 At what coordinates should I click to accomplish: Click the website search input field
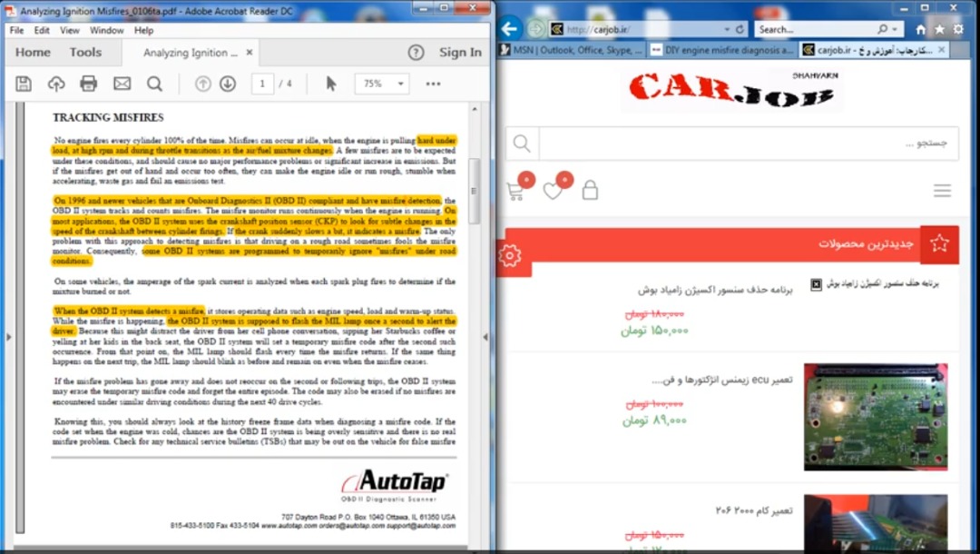point(749,143)
